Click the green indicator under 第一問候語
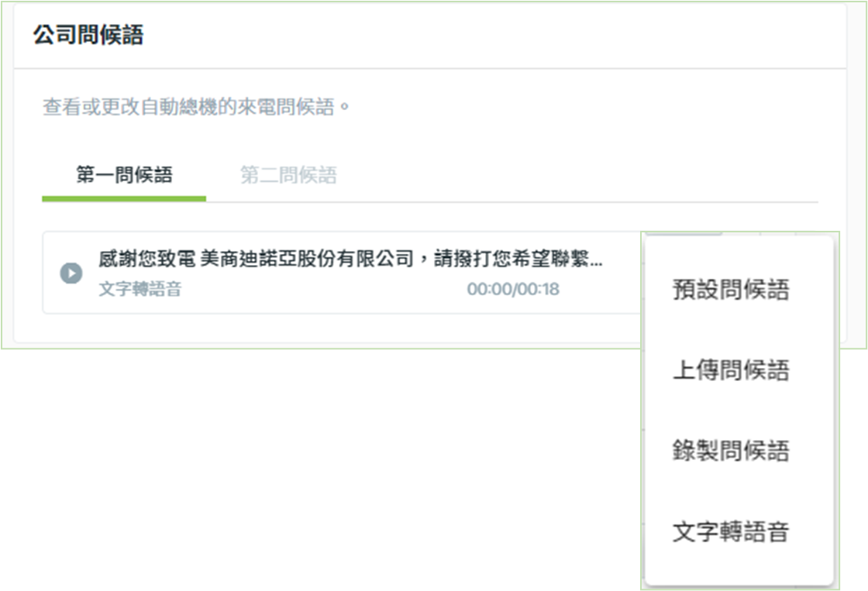The image size is (868, 591). 124,198
